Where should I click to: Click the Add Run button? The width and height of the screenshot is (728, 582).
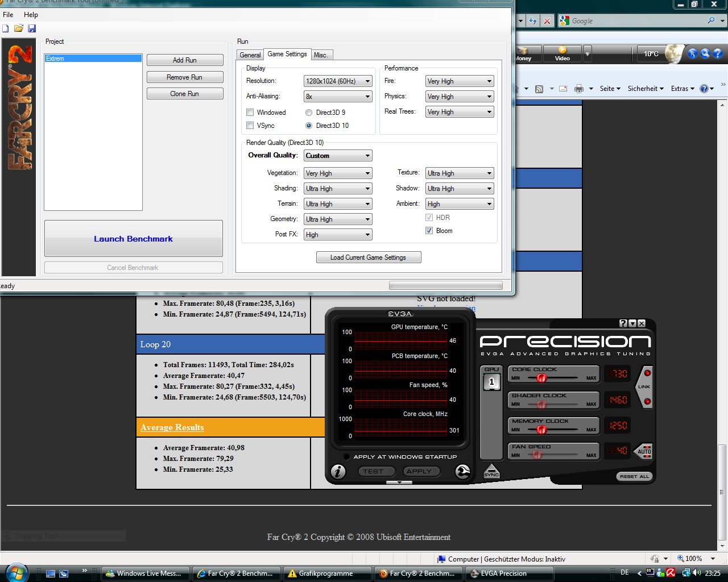point(185,60)
